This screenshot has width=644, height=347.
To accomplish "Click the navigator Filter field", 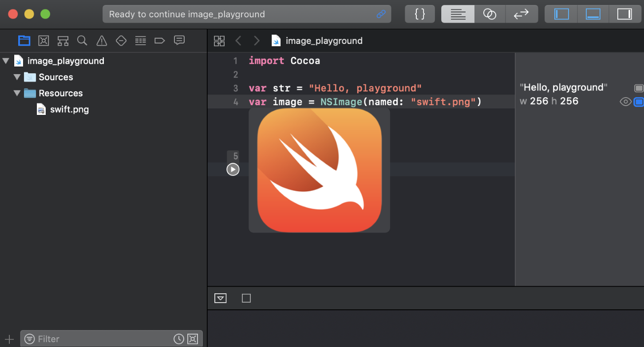I will (111, 339).
